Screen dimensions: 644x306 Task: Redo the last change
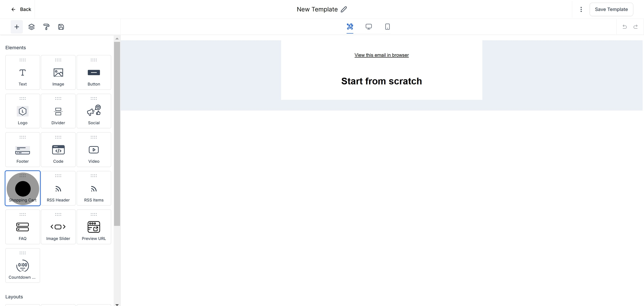635,27
